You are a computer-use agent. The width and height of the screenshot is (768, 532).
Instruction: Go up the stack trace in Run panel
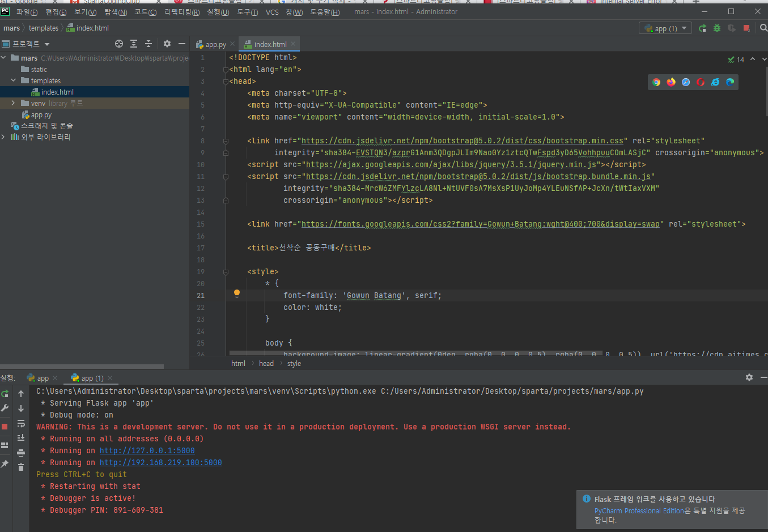click(x=21, y=394)
